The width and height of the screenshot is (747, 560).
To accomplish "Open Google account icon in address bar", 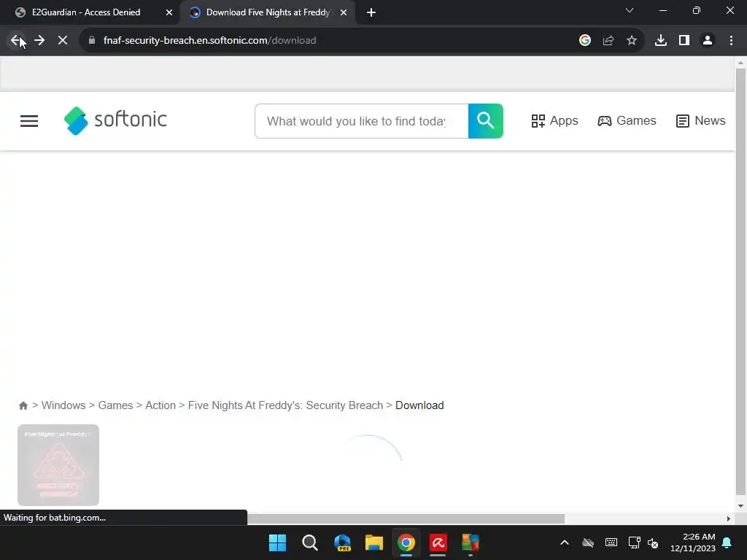I will pos(585,41).
